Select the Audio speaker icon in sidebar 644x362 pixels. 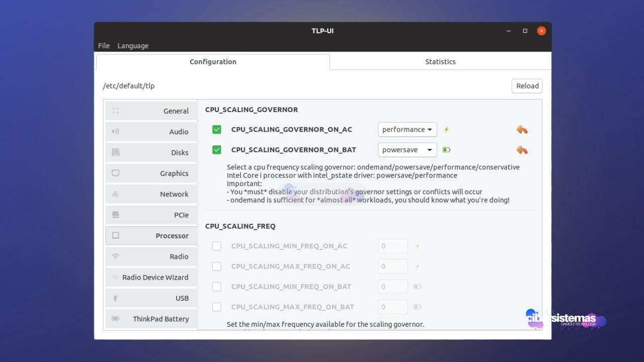(x=116, y=132)
